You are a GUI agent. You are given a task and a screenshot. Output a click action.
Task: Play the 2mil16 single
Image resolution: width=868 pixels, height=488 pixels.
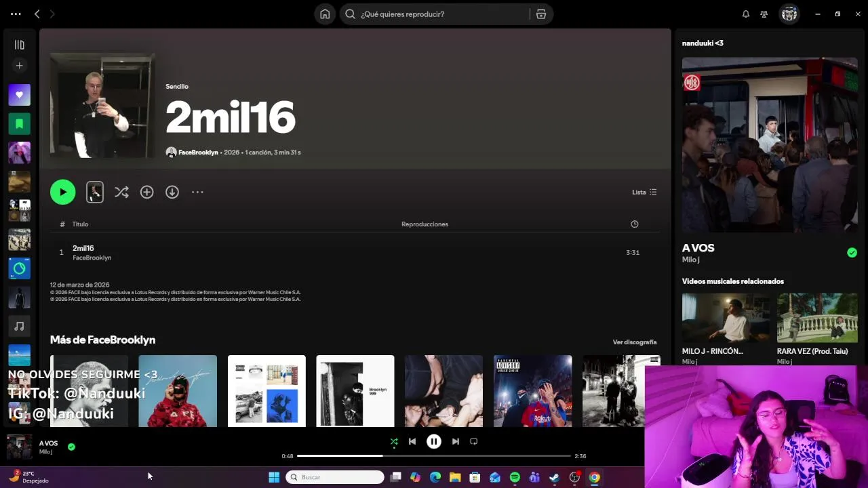(62, 192)
